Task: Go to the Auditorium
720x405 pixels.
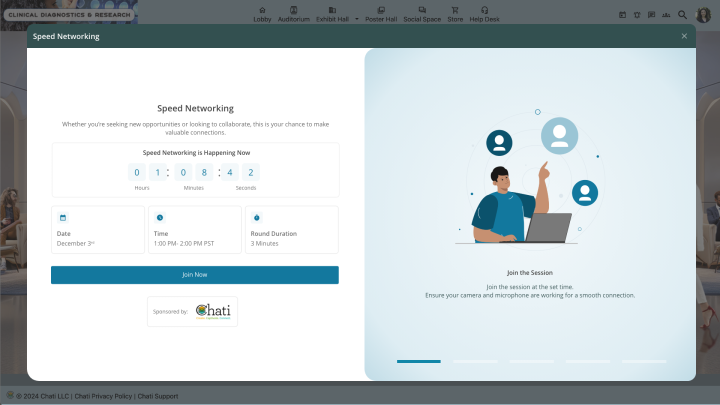Action: [293, 14]
